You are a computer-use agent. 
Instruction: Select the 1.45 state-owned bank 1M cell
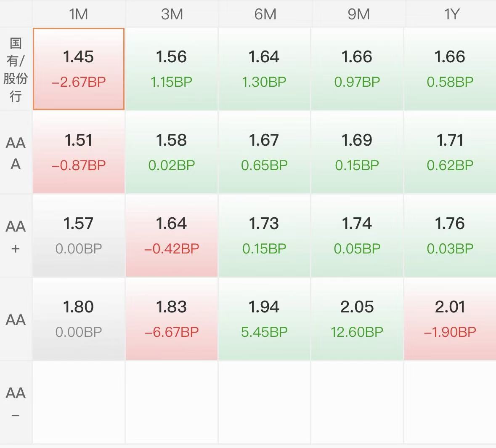(79, 69)
